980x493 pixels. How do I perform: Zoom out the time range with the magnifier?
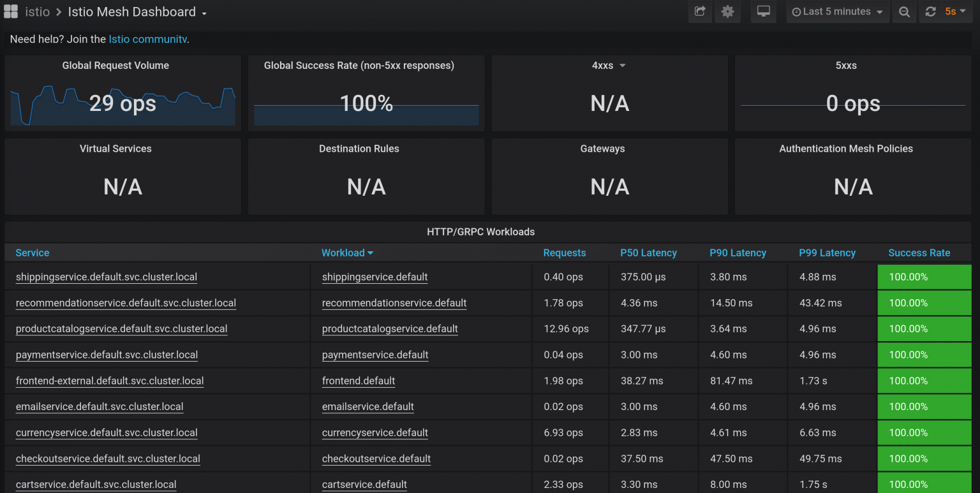tap(904, 11)
